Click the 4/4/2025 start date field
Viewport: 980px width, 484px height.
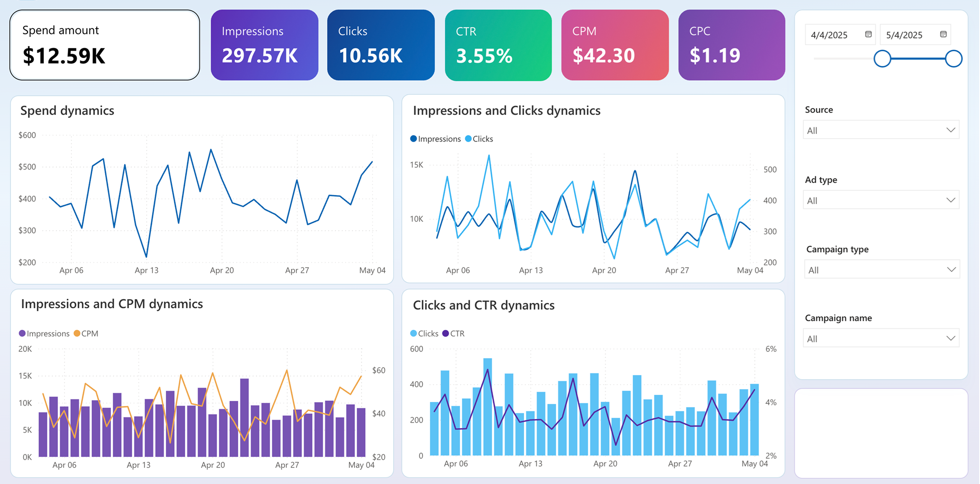[x=829, y=35]
